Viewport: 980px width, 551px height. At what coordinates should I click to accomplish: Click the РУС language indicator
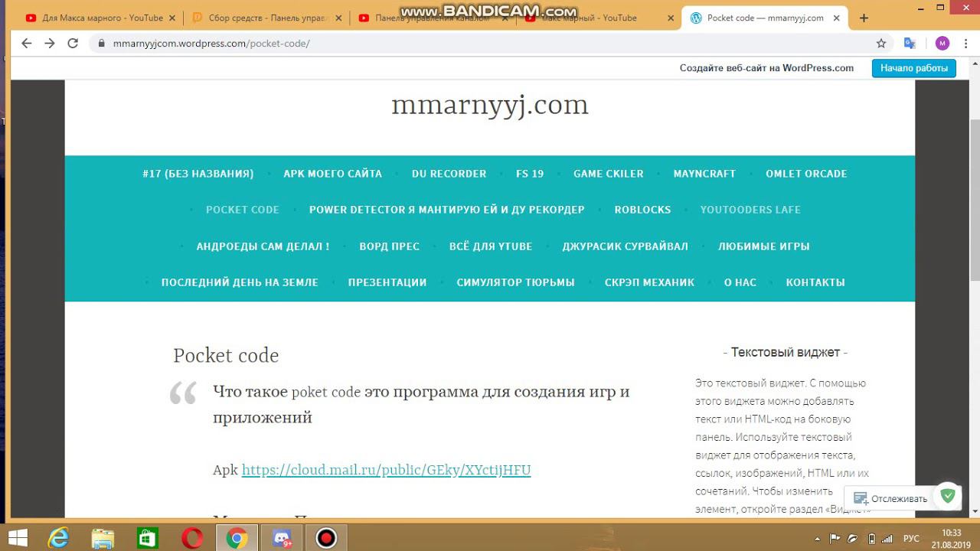pos(911,538)
